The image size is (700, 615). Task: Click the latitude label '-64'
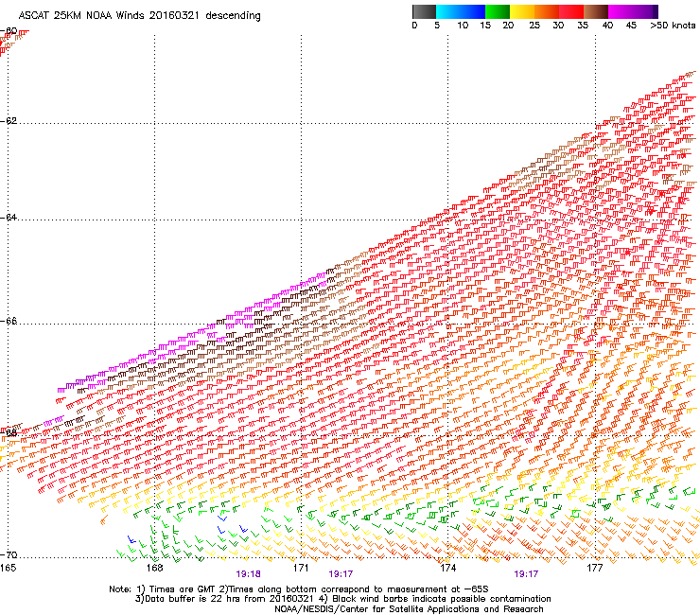9,218
